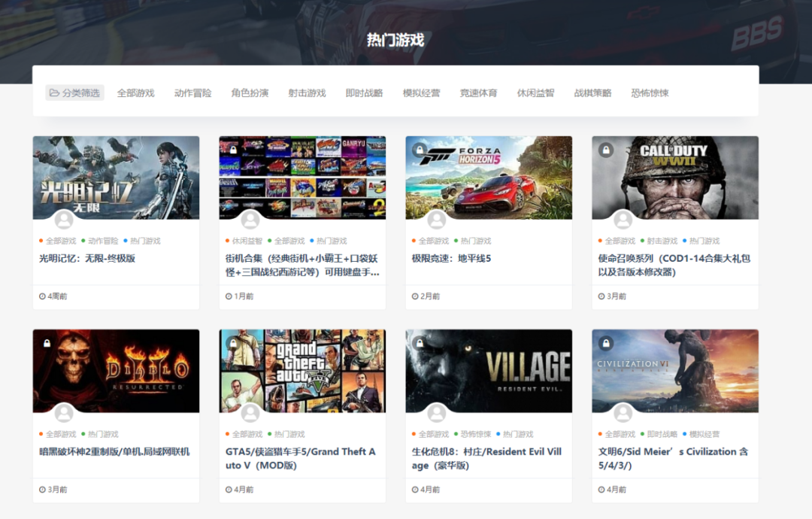The width and height of the screenshot is (812, 519).
Task: Select the 模拟经营 category tab
Action: click(x=422, y=93)
